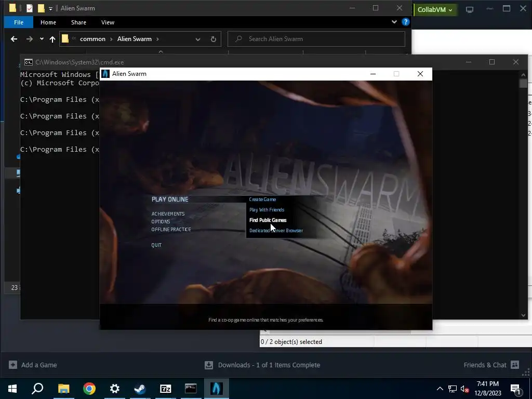Open File Explorer from taskbar
Image resolution: width=532 pixels, height=399 pixels.
tap(63, 389)
